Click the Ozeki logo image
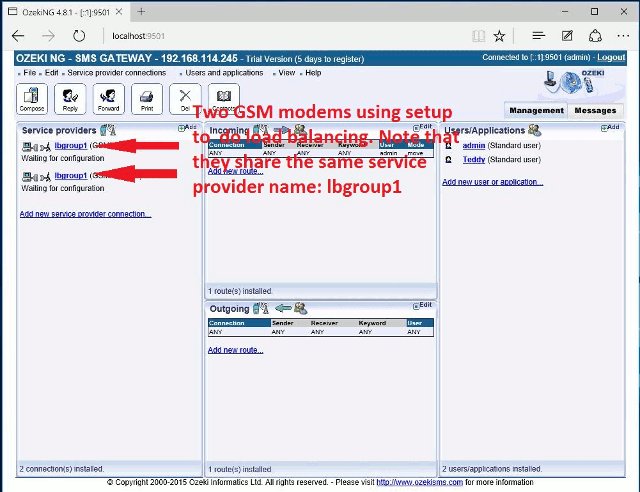This screenshot has width=640, height=492. pos(575,81)
